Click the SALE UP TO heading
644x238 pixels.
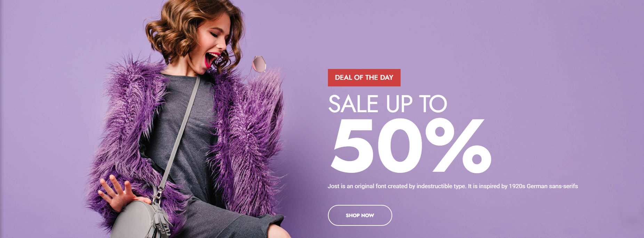(387, 104)
